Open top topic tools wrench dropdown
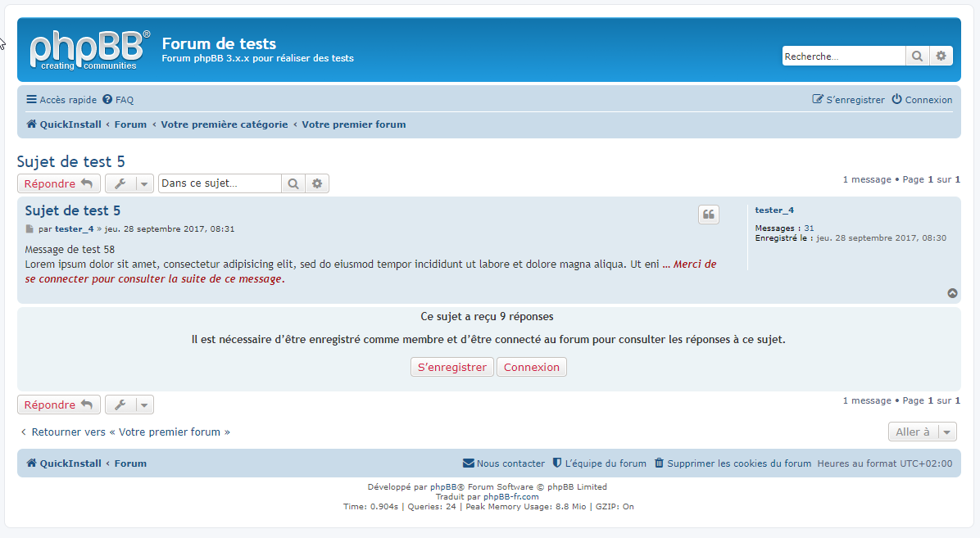Screen dimensions: 980x538 click(x=129, y=184)
